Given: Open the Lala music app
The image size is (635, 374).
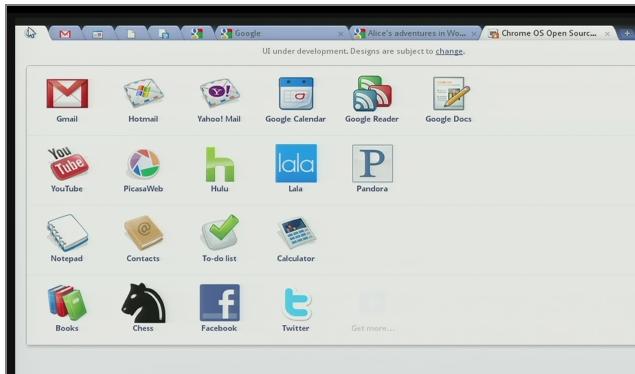Looking at the screenshot, I should coord(296,164).
